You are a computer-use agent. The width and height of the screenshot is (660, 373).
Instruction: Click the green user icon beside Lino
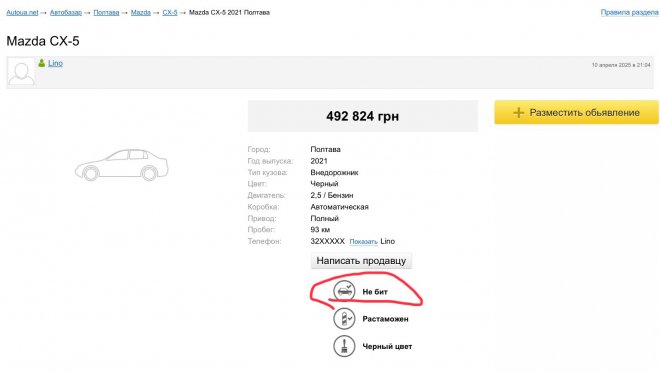point(42,63)
